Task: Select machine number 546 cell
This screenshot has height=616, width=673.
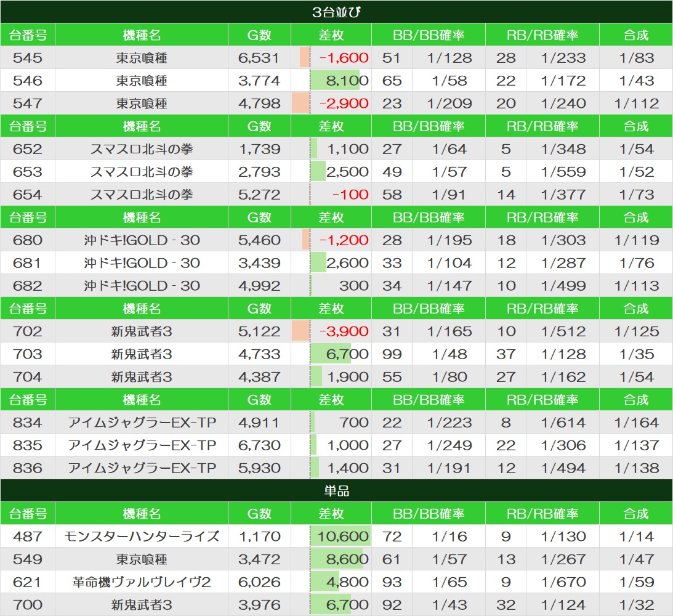Action: pyautogui.click(x=28, y=80)
